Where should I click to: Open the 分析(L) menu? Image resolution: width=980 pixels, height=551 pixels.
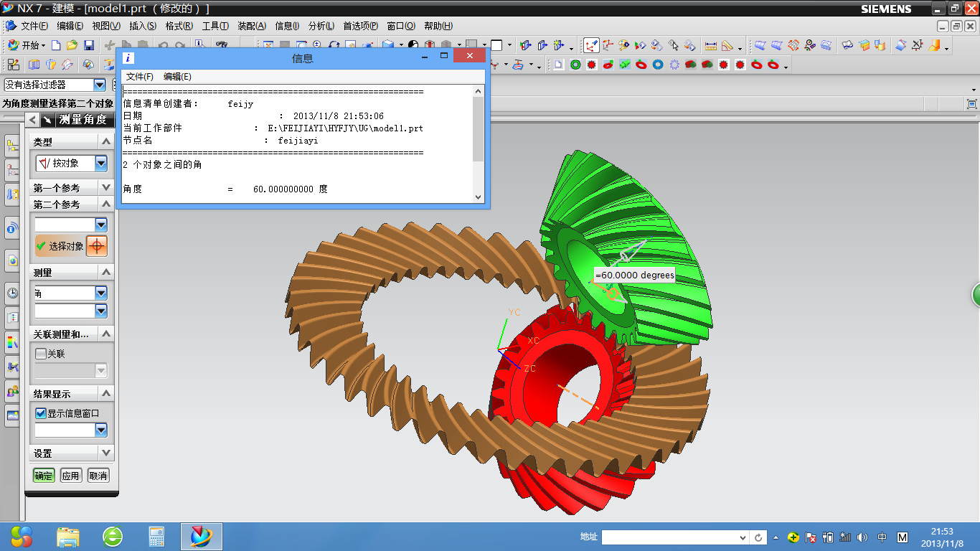click(321, 26)
